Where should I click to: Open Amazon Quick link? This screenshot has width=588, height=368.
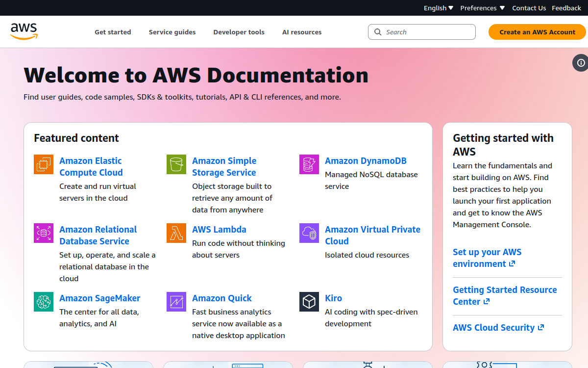[x=221, y=298]
